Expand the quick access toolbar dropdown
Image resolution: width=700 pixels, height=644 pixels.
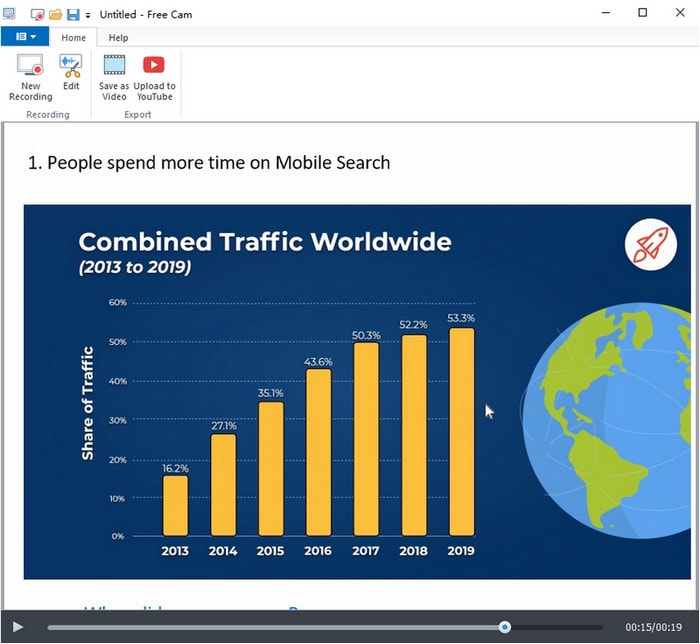(88, 15)
